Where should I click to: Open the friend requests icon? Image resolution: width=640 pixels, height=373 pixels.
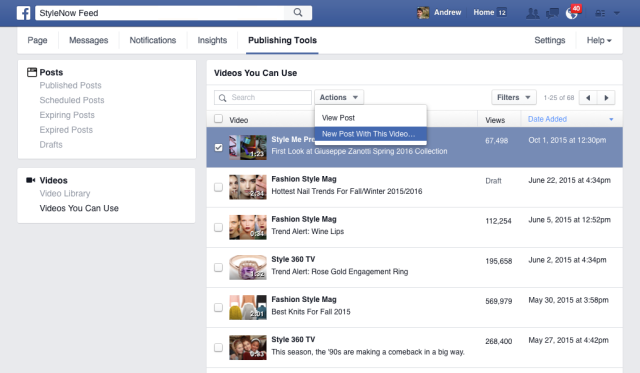(532, 13)
